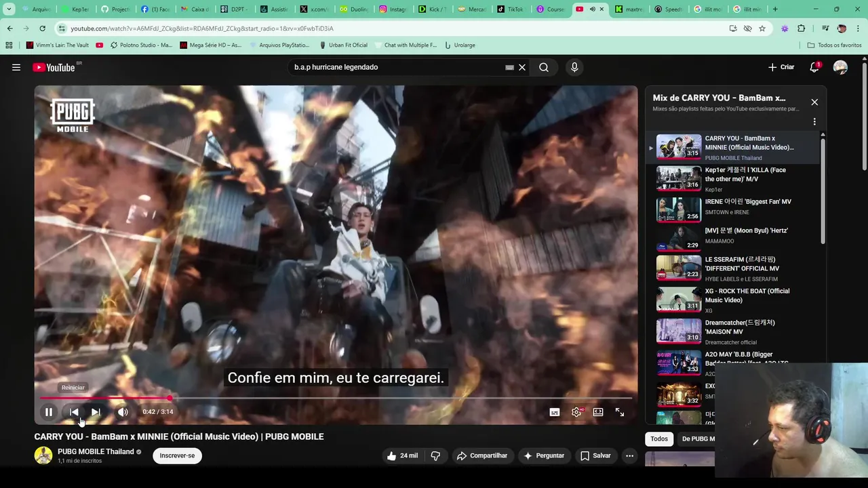
Task: Select the De PUBG M... filter chip
Action: tap(697, 439)
